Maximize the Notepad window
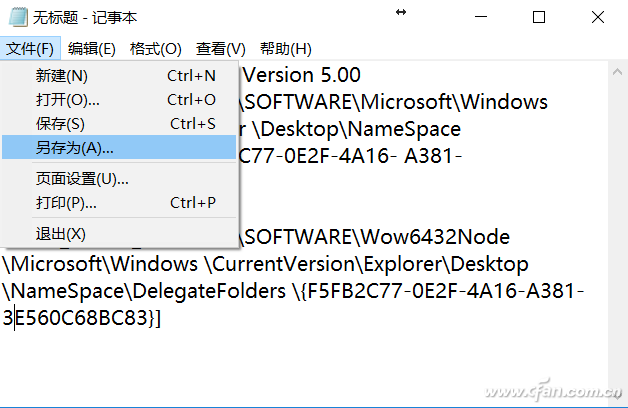The width and height of the screenshot is (628, 408). 539,17
